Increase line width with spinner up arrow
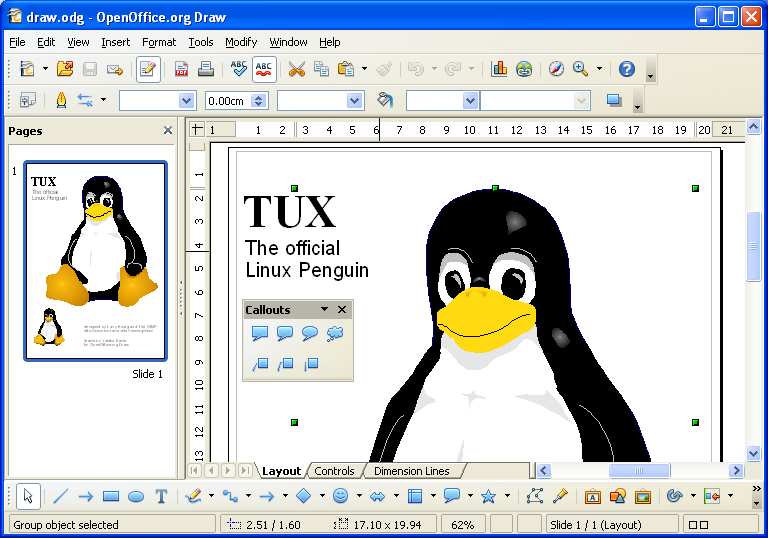Viewport: 768px width, 538px height. click(260, 96)
